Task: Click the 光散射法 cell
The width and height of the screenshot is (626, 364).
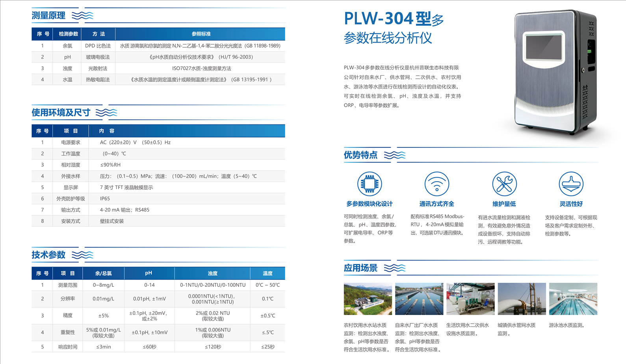Action: 98,68
